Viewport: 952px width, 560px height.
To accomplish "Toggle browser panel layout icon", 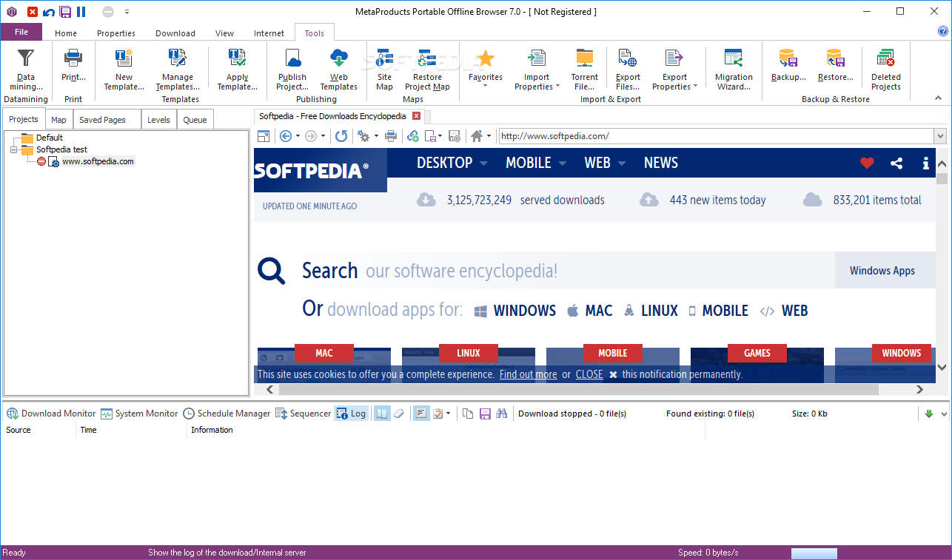I will (263, 136).
